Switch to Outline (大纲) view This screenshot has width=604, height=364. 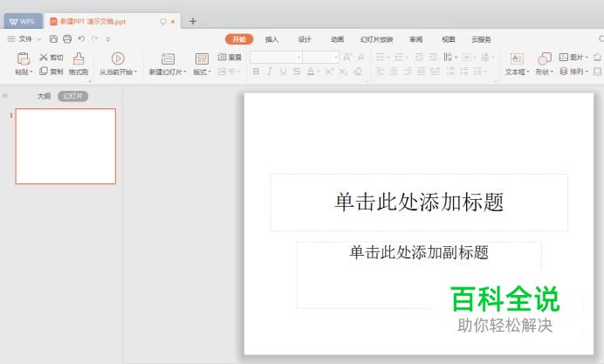44,96
